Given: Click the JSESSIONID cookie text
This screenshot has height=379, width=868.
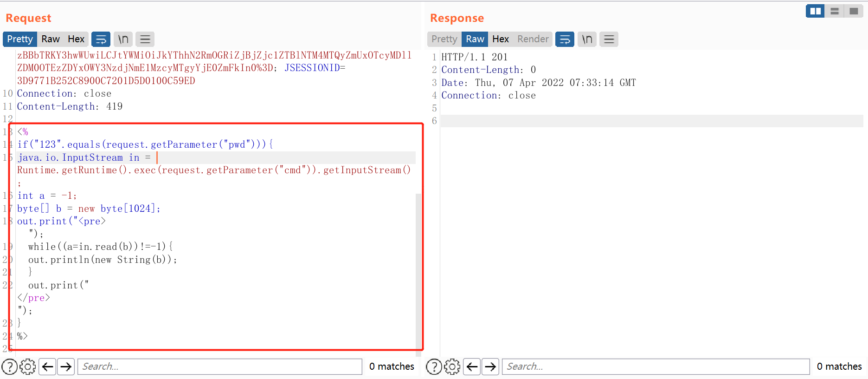Looking at the screenshot, I should point(315,68).
